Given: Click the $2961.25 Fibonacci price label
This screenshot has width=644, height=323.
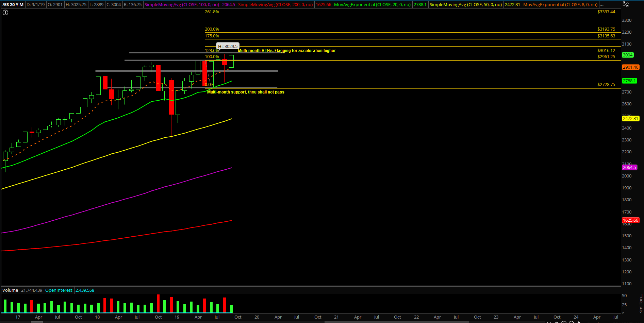Looking at the screenshot, I should coord(606,57).
